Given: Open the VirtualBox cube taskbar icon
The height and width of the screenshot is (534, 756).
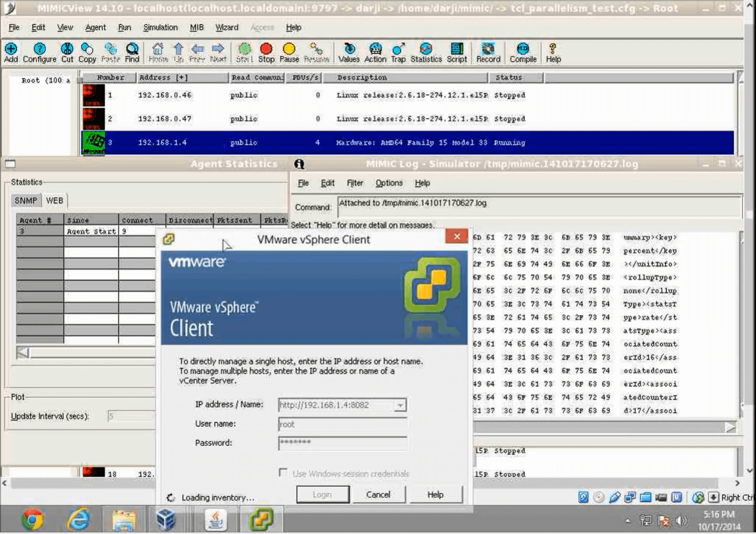Looking at the screenshot, I should click(166, 519).
